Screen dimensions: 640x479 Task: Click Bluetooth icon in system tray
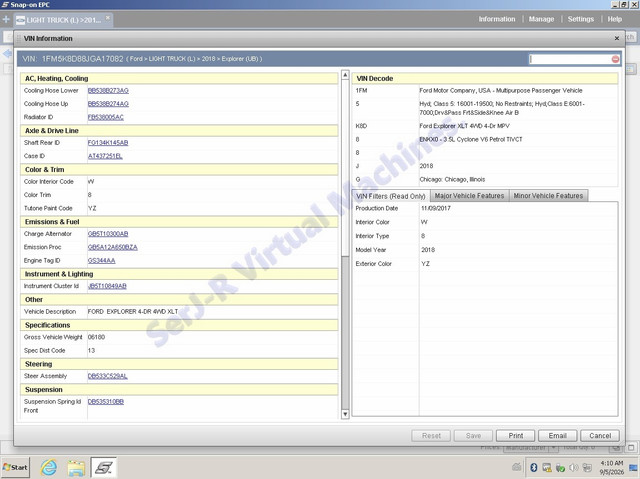tap(533, 467)
